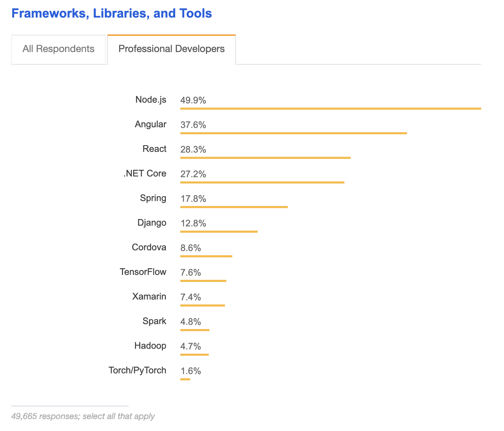Screen dimensions: 504x431
Task: Click the Spring bar in chart
Action: click(x=234, y=207)
